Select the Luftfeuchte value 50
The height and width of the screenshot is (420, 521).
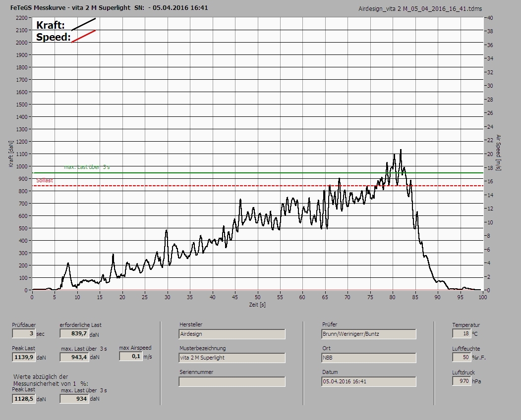[x=461, y=357]
